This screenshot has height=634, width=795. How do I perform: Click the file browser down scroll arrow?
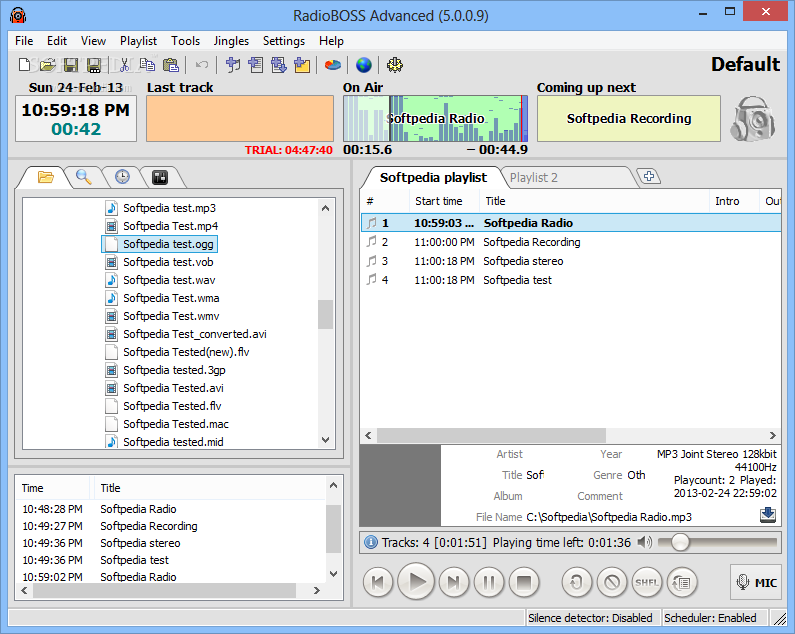[x=326, y=440]
